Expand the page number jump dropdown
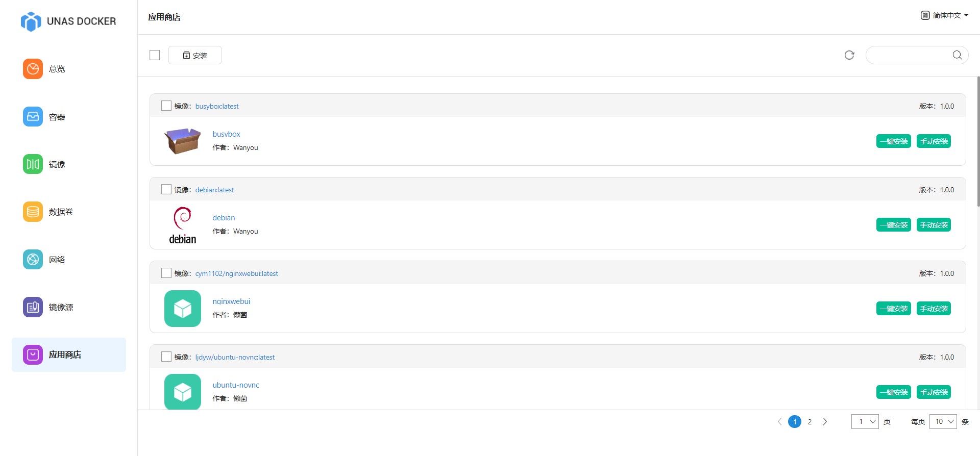 tap(865, 421)
